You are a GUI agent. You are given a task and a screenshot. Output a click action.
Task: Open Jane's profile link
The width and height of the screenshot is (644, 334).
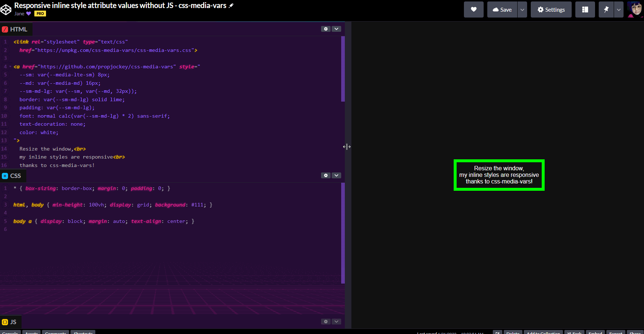pos(19,14)
